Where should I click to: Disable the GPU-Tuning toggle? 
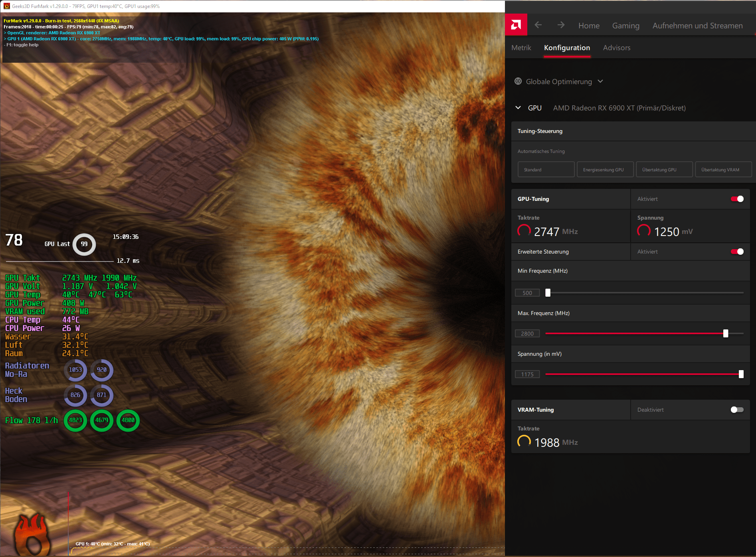click(737, 199)
